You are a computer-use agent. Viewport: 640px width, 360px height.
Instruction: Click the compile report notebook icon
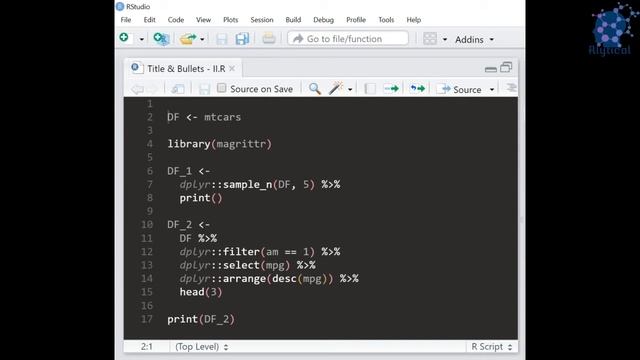click(370, 89)
